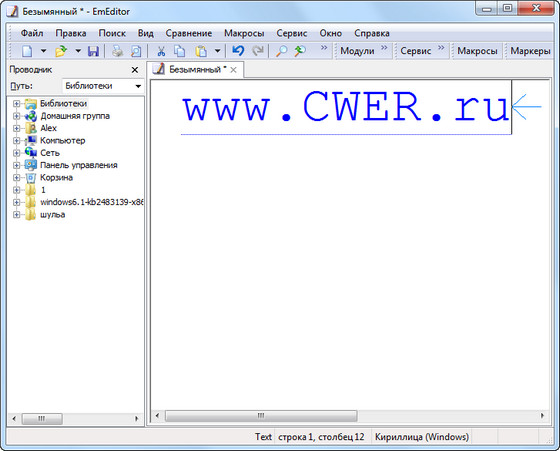The image size is (560, 451).
Task: Open the Правка menu
Action: [71, 33]
